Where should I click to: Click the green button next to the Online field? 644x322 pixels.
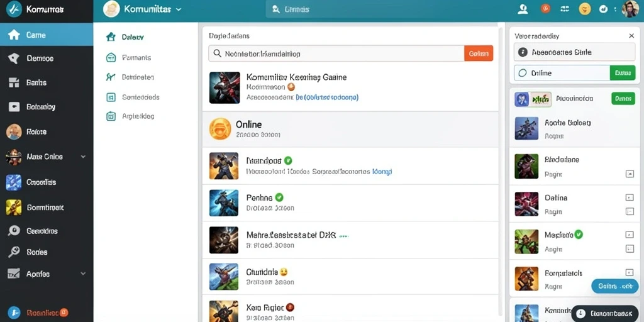click(x=623, y=73)
